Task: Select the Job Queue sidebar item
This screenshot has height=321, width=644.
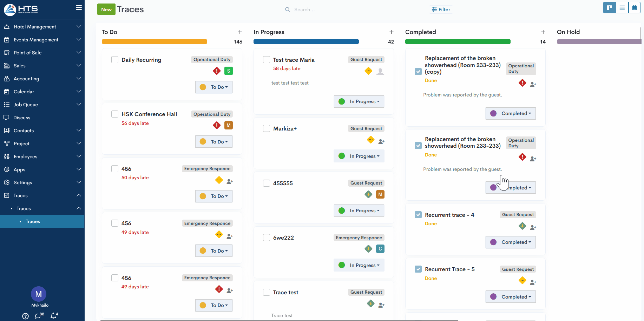Action: pos(26,105)
